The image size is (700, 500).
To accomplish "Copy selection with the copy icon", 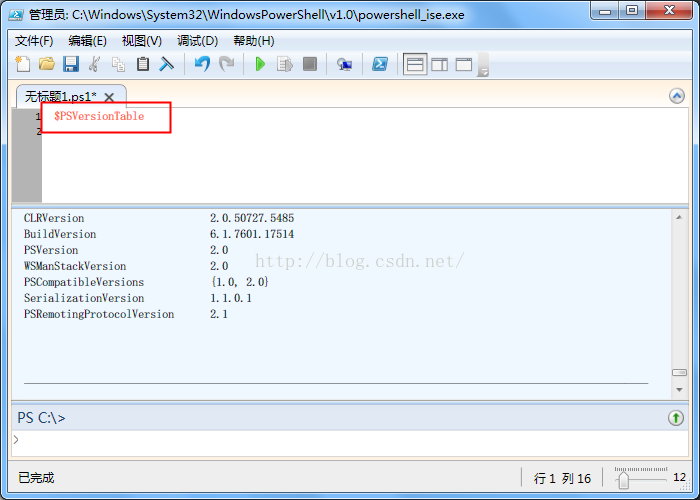I will [x=118, y=64].
